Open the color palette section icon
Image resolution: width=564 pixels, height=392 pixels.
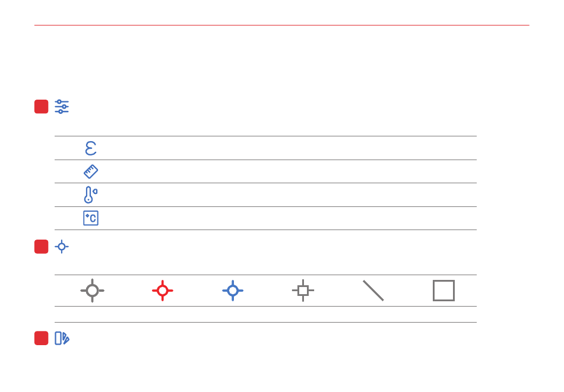(62, 338)
